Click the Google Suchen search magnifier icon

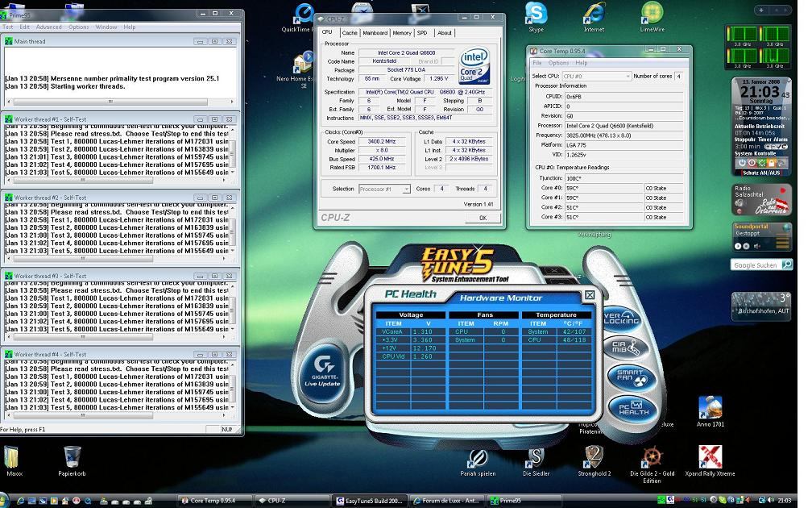point(786,264)
